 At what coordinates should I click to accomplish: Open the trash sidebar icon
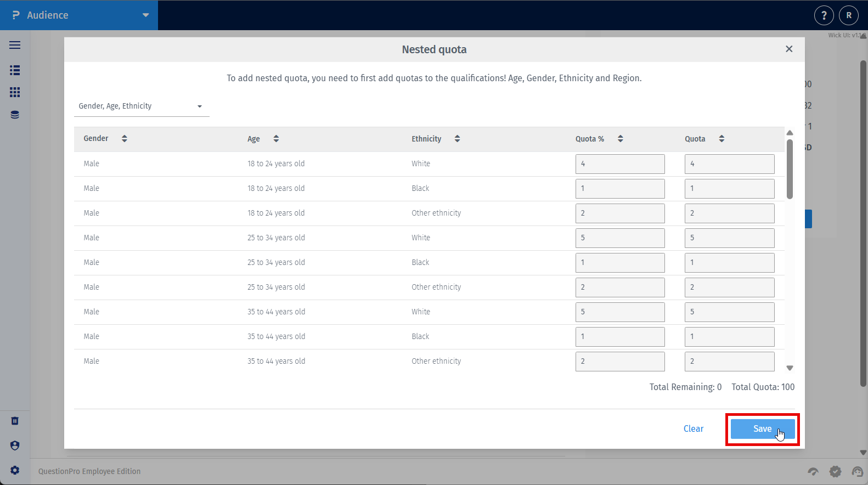tap(15, 421)
